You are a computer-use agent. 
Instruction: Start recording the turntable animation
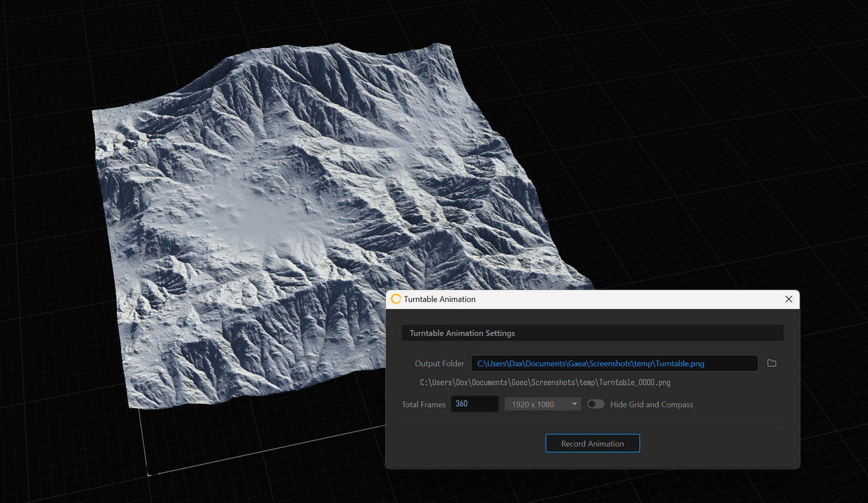point(592,443)
